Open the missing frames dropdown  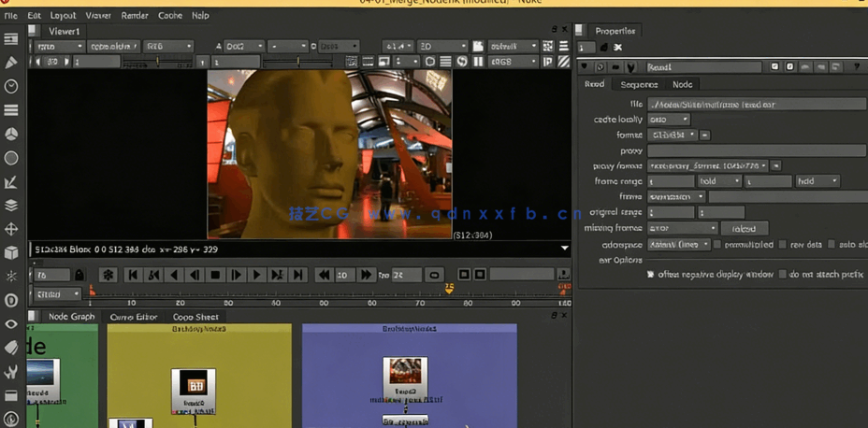[x=683, y=228]
